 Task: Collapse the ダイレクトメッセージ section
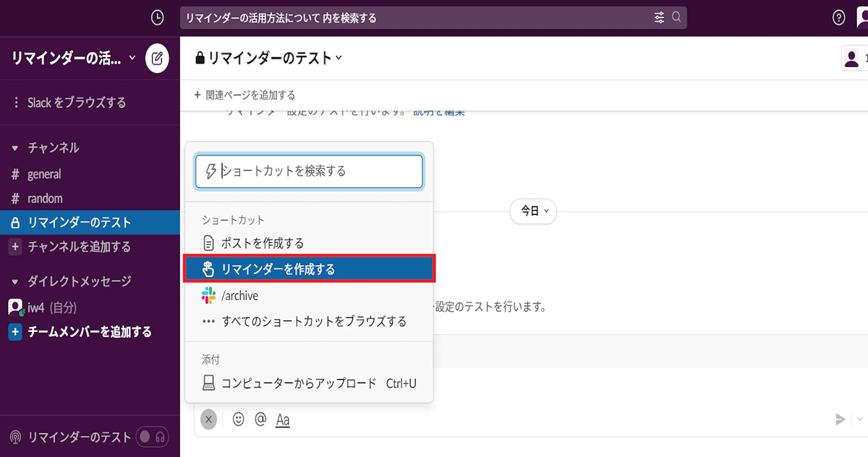click(15, 282)
